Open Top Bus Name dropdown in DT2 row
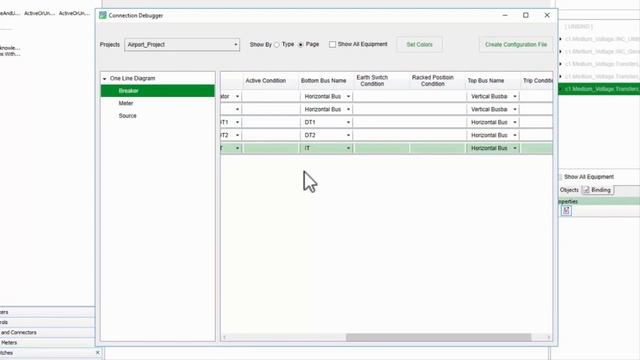This screenshot has height=360, width=640. (x=515, y=135)
